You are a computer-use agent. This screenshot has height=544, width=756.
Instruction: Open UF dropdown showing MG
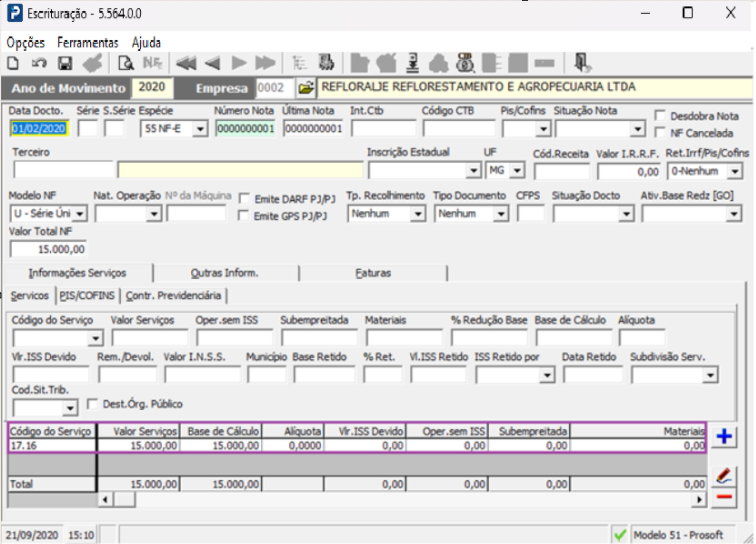(x=517, y=170)
